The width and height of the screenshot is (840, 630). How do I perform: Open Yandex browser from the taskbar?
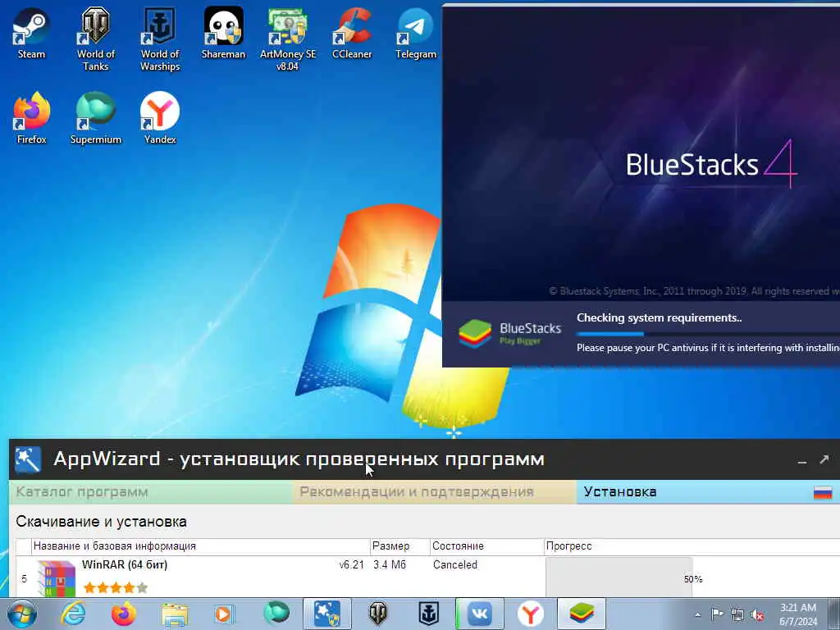pos(531,614)
